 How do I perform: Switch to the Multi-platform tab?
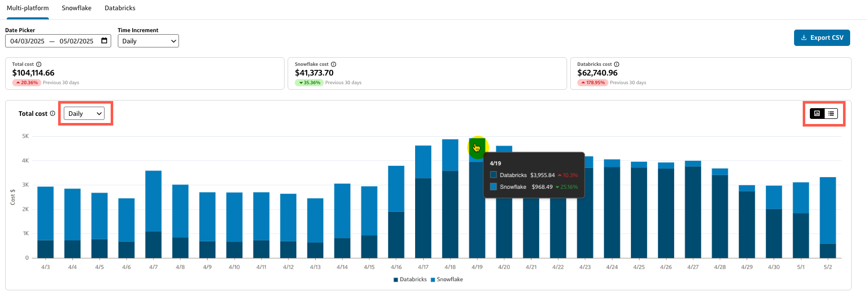28,8
